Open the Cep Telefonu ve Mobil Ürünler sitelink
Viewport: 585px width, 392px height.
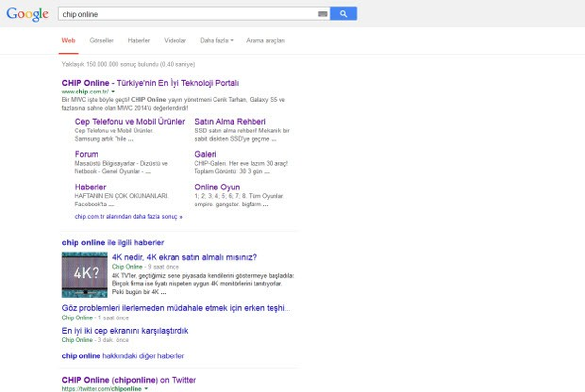coord(130,122)
